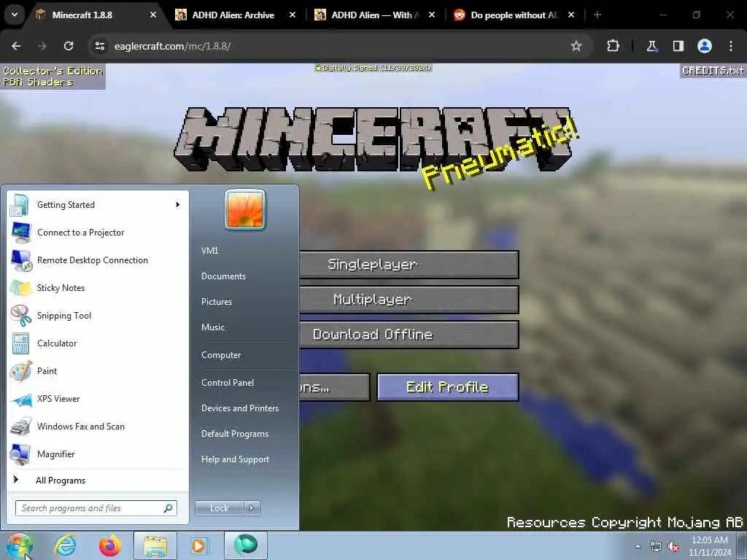Screen dimensions: 747x560
Task: Launch the Magnifier icon
Action: (20, 454)
